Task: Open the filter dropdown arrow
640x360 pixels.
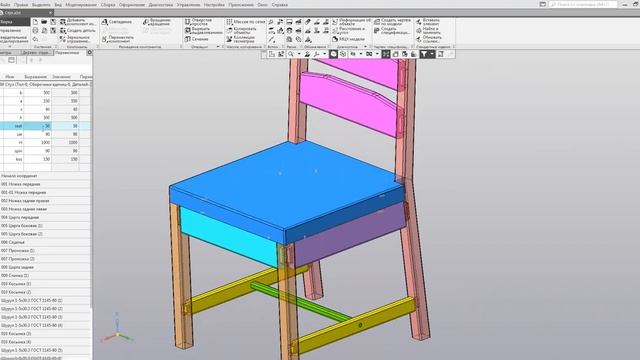Action: click(x=432, y=54)
